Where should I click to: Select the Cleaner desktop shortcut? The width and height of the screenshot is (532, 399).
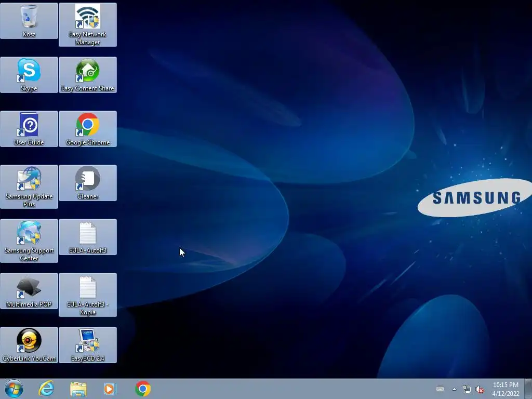(87, 182)
